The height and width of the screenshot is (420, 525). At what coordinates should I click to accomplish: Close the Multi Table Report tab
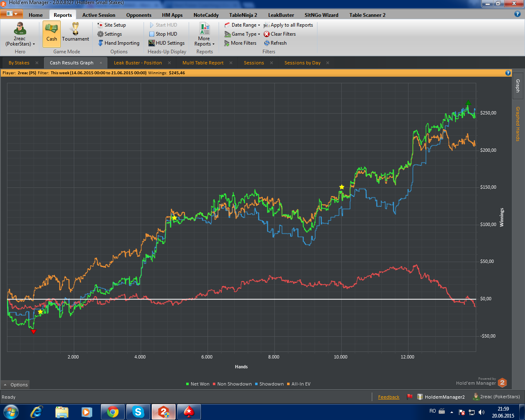pyautogui.click(x=231, y=63)
